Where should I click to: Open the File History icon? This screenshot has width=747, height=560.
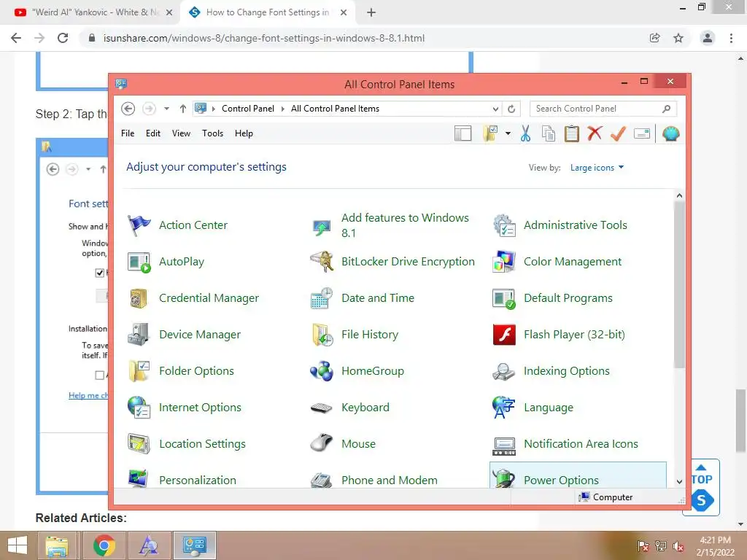tap(322, 335)
